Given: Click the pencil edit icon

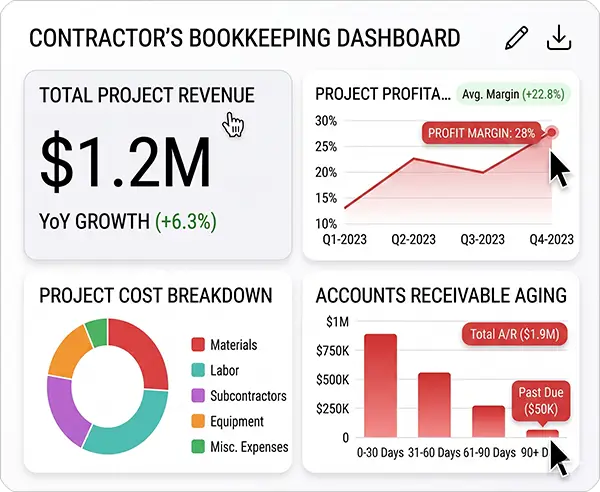Looking at the screenshot, I should pos(517,38).
